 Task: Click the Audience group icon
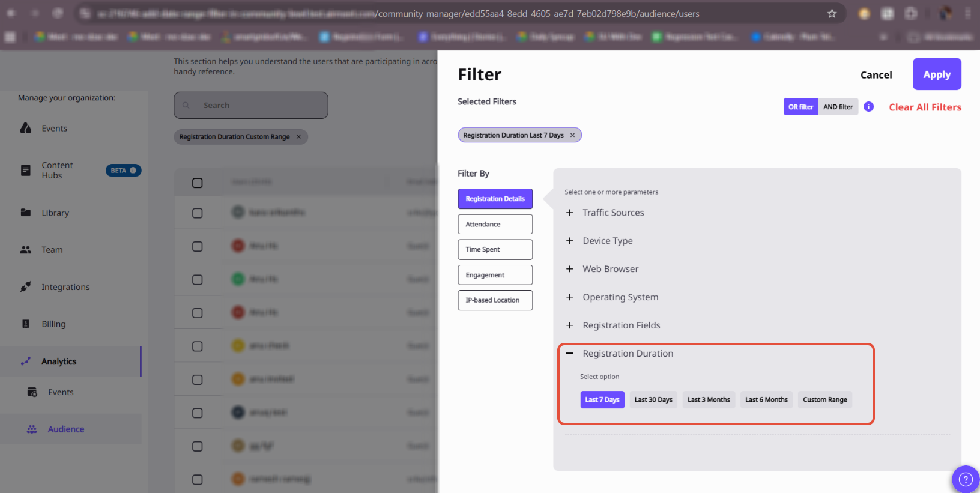pyautogui.click(x=32, y=429)
